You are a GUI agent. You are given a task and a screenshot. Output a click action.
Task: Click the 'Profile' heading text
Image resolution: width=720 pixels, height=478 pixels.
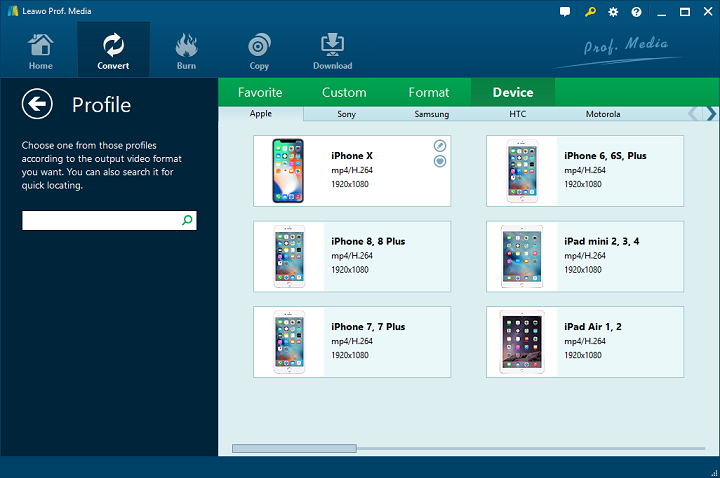[x=101, y=105]
